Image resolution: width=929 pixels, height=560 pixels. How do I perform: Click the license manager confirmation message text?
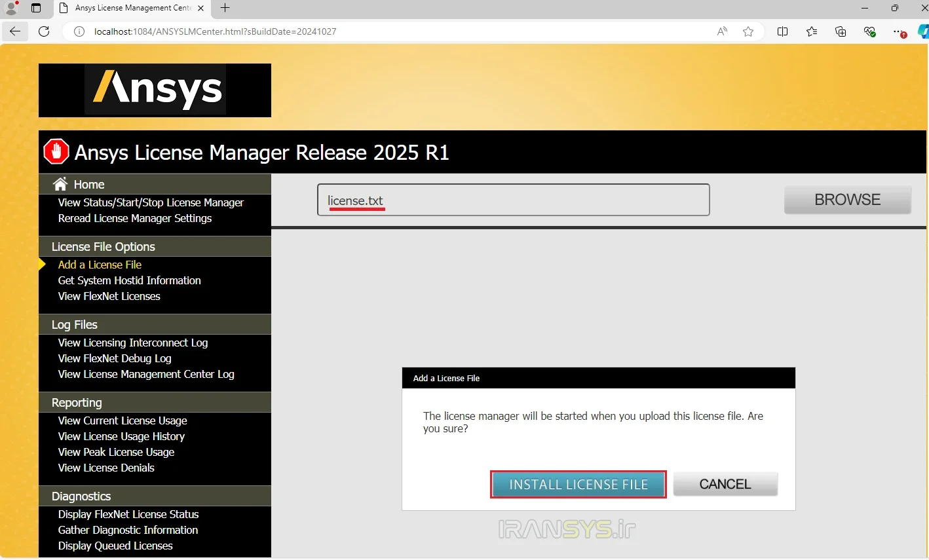pos(593,422)
